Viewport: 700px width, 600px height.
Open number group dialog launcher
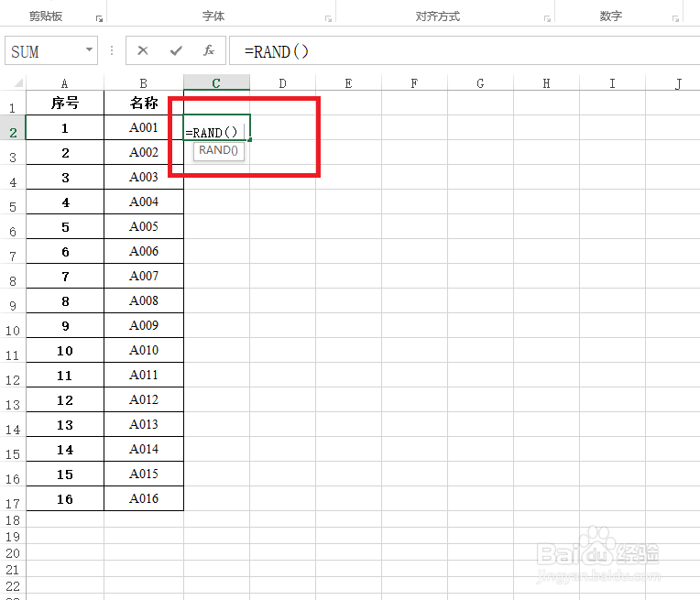point(675,18)
